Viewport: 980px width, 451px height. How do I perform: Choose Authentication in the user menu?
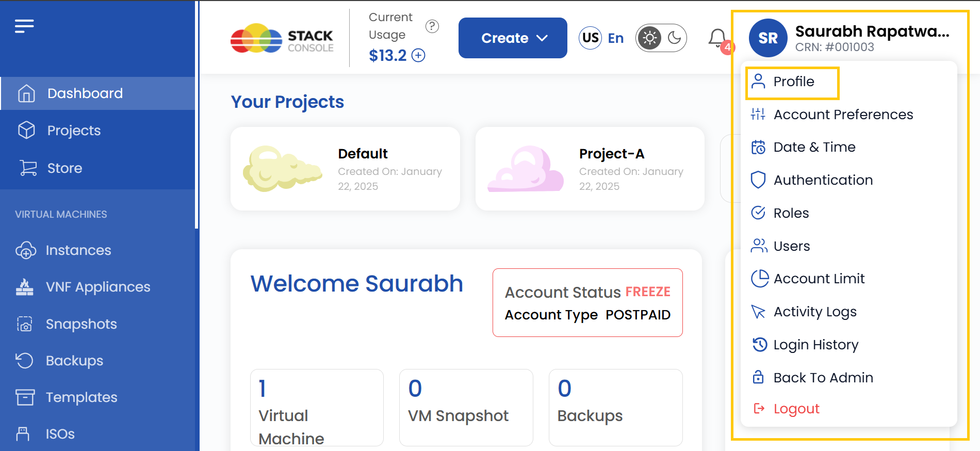tap(823, 180)
